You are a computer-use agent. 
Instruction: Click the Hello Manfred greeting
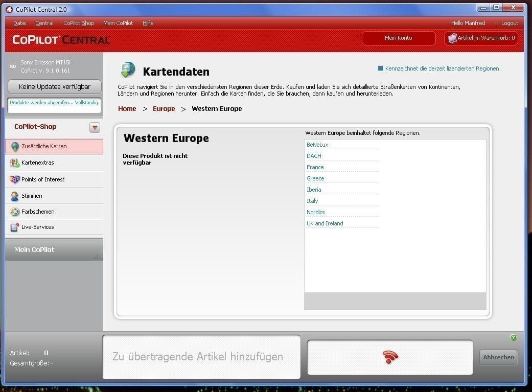[468, 23]
